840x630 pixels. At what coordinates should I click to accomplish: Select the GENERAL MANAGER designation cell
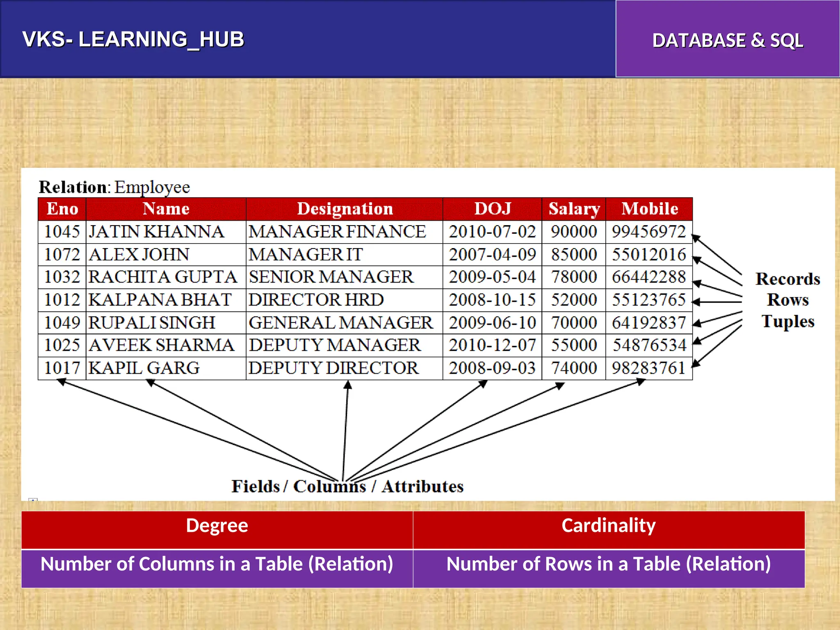pos(345,323)
